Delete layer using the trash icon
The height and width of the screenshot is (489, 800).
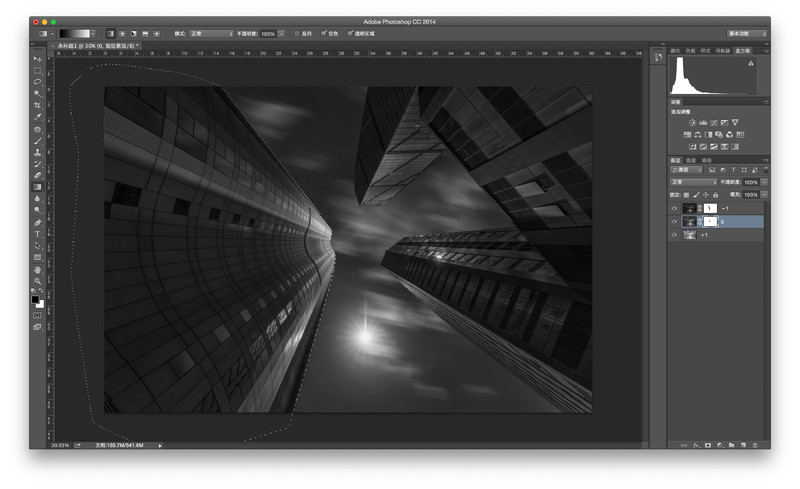point(755,445)
